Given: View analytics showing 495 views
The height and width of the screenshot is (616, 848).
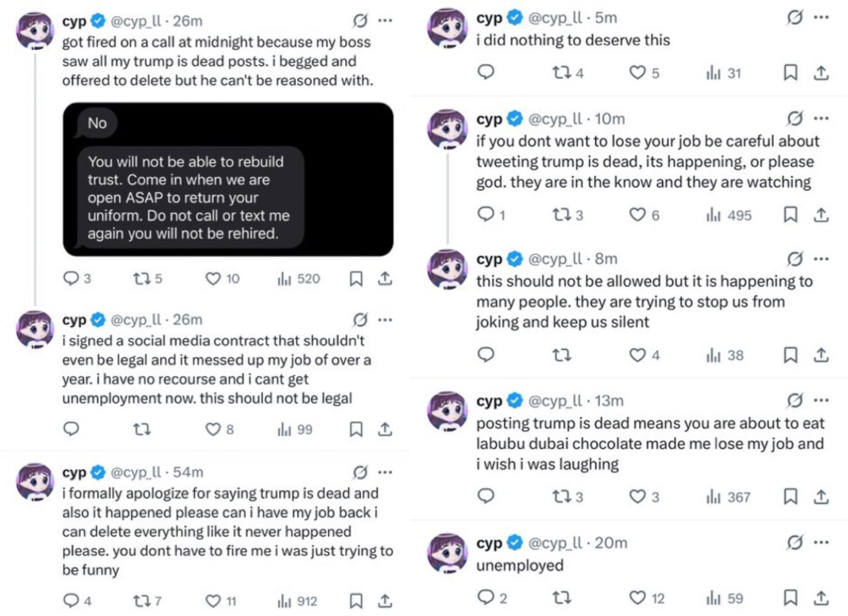Looking at the screenshot, I should pyautogui.click(x=729, y=215).
